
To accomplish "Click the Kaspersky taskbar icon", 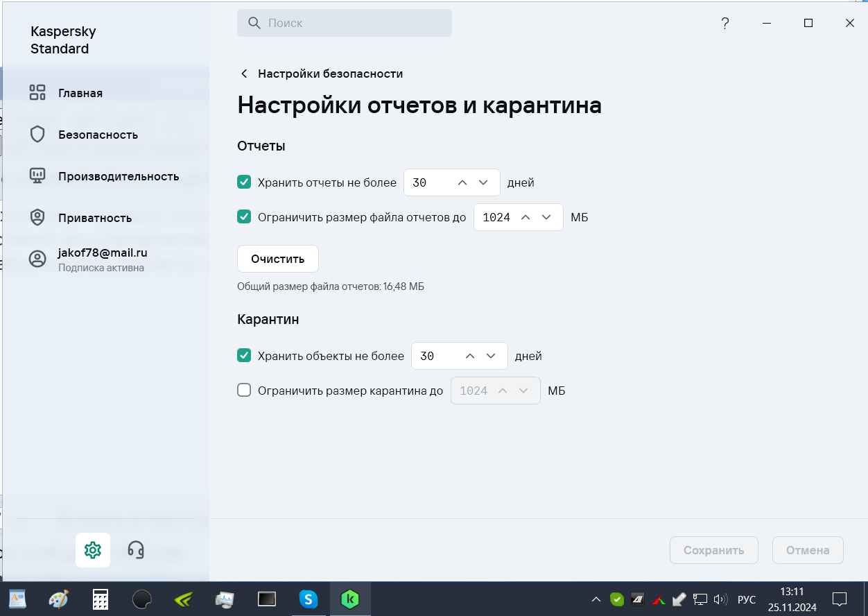I will click(x=350, y=599).
